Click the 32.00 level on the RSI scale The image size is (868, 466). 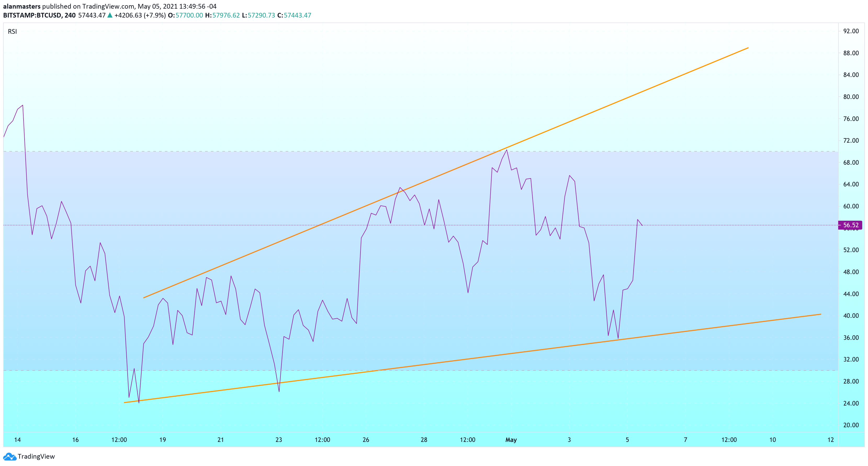tap(851, 360)
